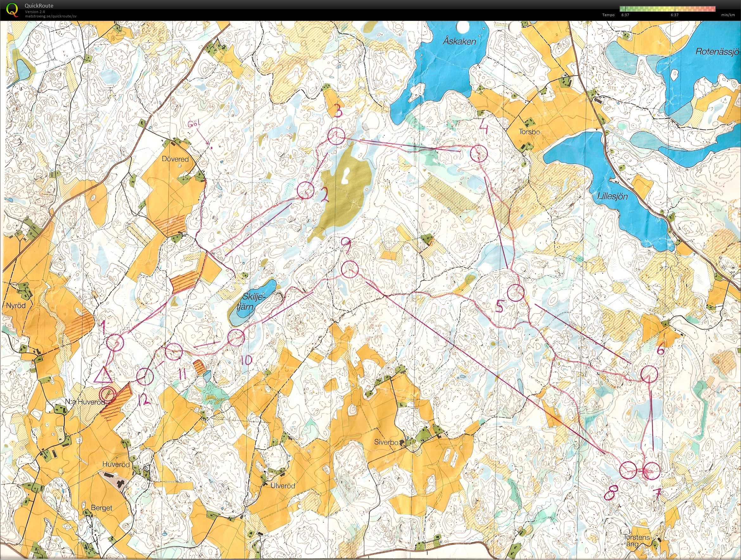Click control circle 10

click(x=235, y=338)
